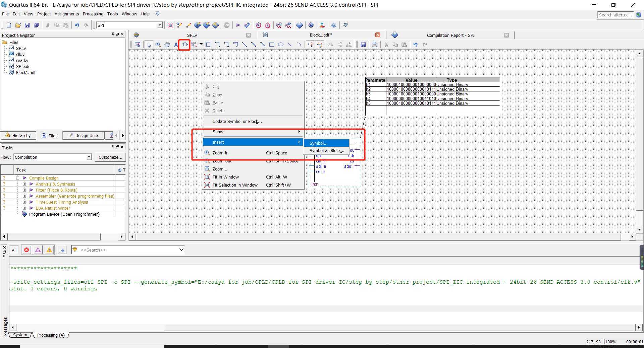The height and width of the screenshot is (348, 644).
Task: Click the Customize... button in Tasks
Action: (x=110, y=157)
